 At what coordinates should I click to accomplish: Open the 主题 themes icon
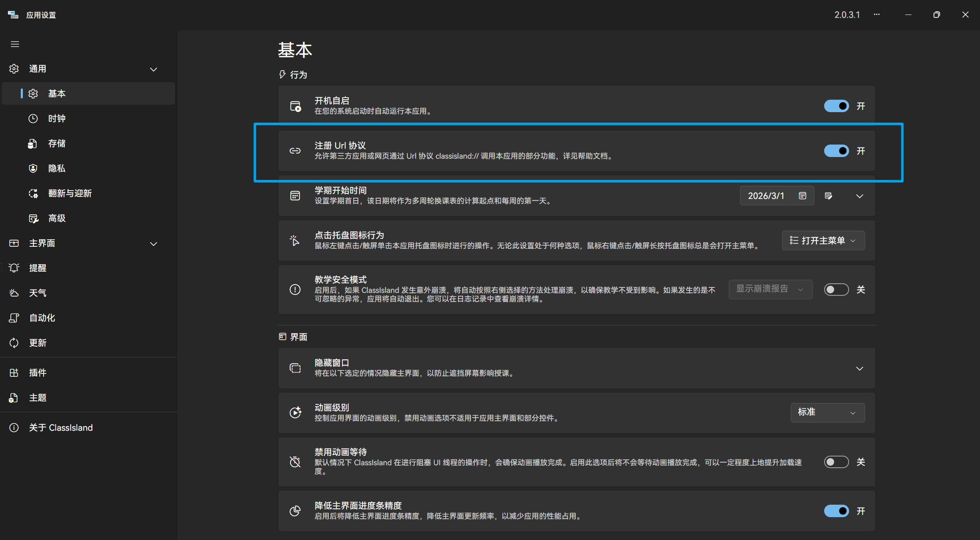(14, 398)
